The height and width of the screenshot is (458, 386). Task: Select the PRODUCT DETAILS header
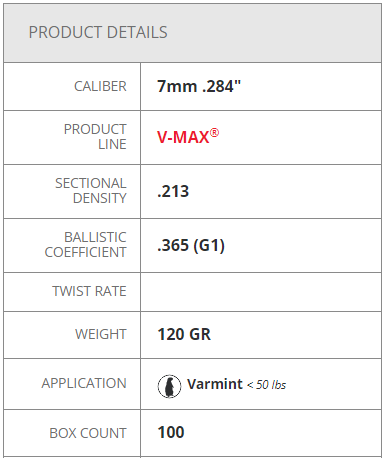tap(98, 32)
